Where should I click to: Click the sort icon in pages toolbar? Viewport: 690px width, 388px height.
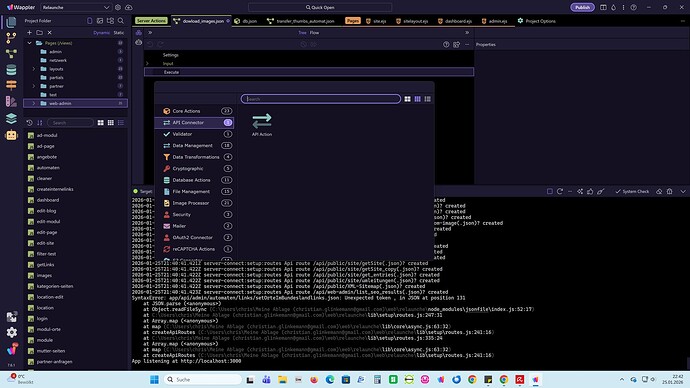point(40,123)
